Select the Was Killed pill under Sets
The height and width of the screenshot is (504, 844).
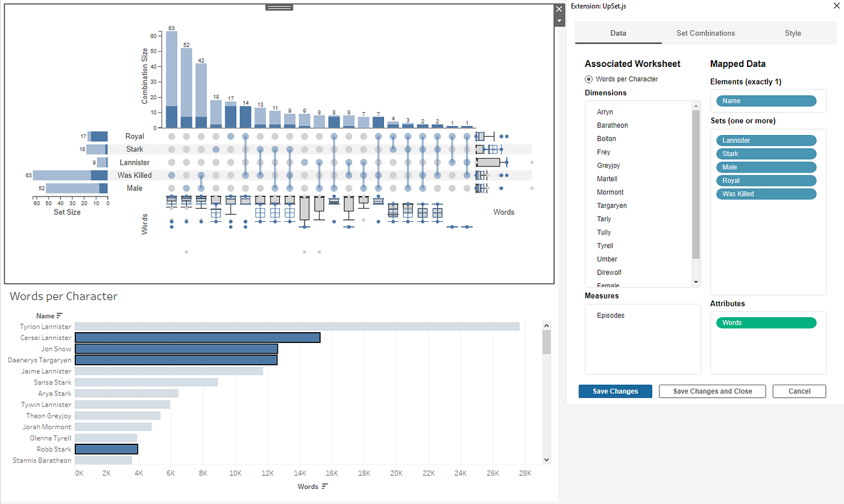coord(766,194)
